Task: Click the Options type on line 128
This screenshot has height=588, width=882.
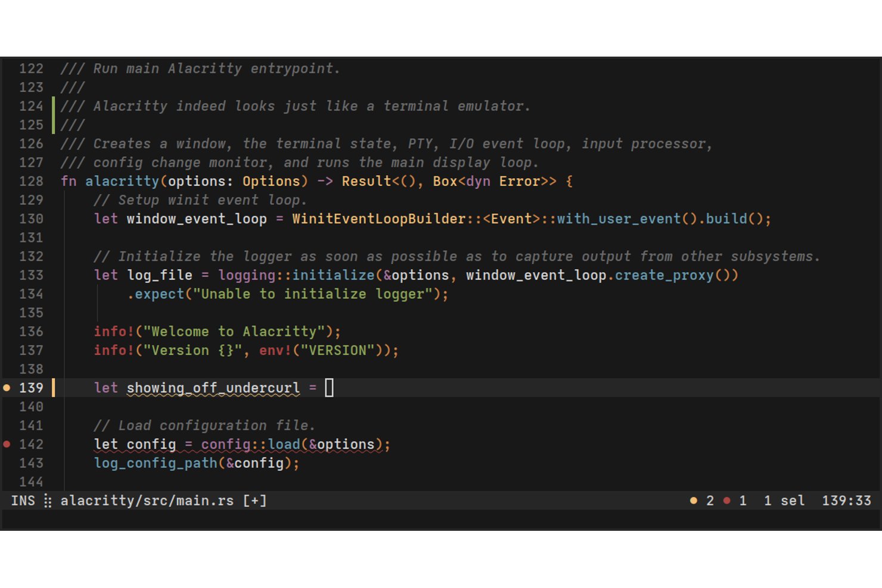Action: pyautogui.click(x=271, y=181)
